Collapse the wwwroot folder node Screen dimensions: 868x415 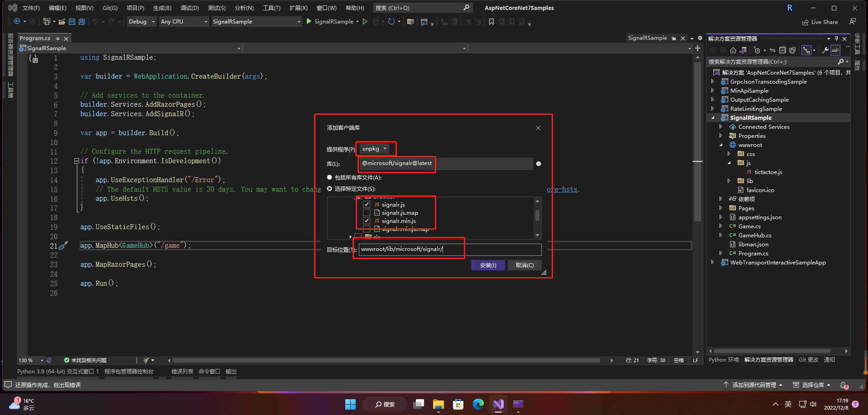tap(721, 145)
